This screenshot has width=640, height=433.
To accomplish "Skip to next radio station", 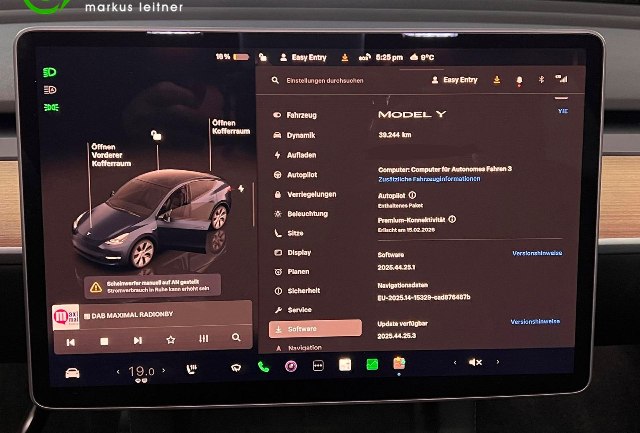I will pos(138,340).
